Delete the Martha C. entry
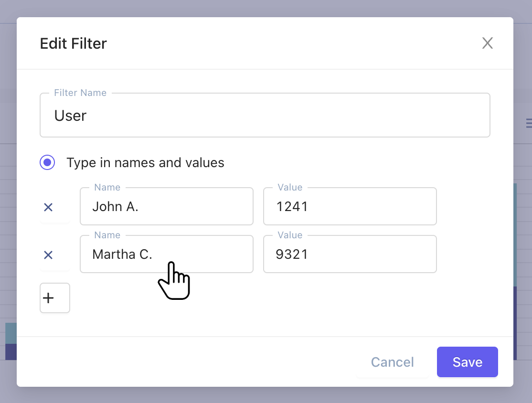The height and width of the screenshot is (403, 532). tap(48, 255)
